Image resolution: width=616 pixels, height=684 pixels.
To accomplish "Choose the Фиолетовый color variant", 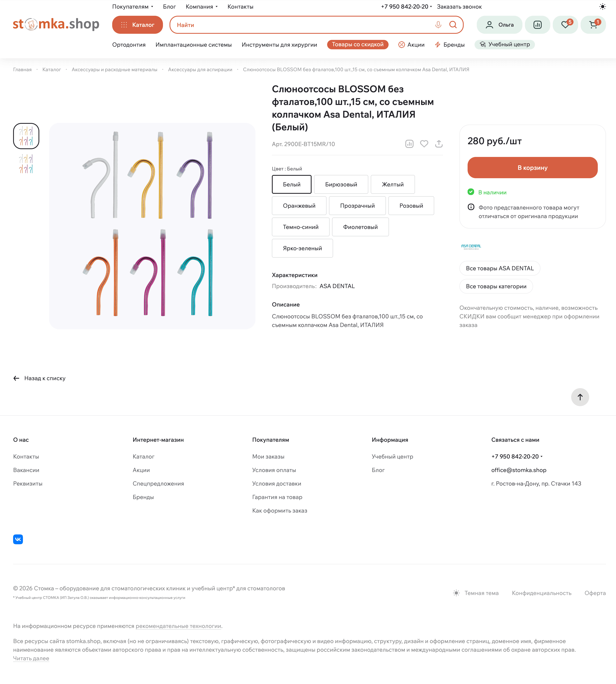I will pos(360,227).
